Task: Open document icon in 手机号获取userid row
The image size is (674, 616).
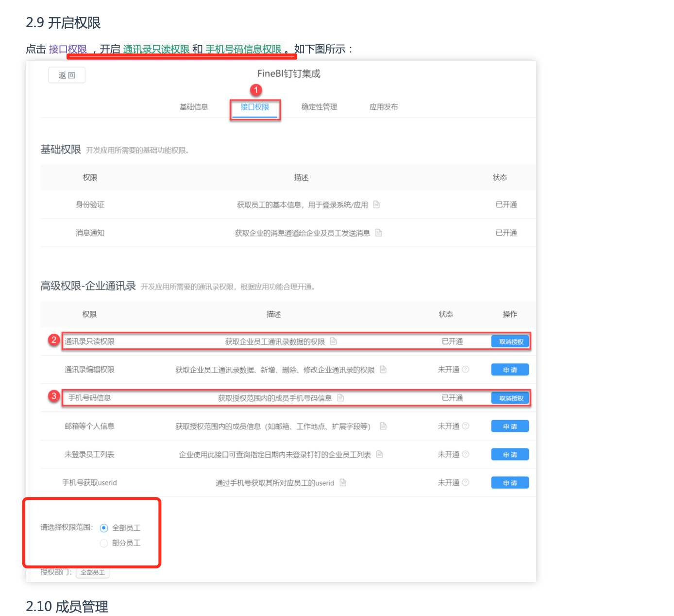Action: tap(343, 482)
